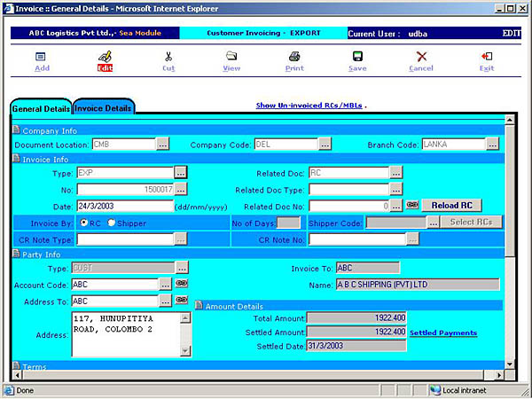Click the Address text area
Viewport: 532px width, 399px height.
126,334
